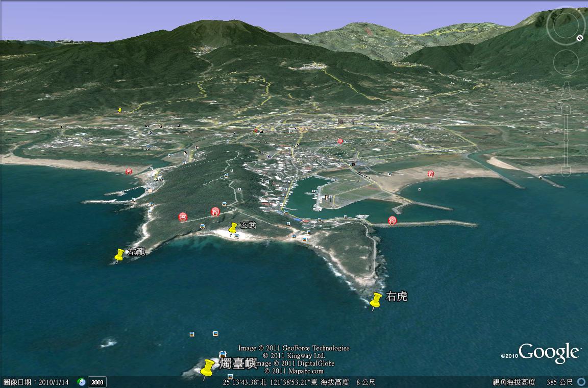Click 360 panorama icon on left beach

[x=129, y=171]
